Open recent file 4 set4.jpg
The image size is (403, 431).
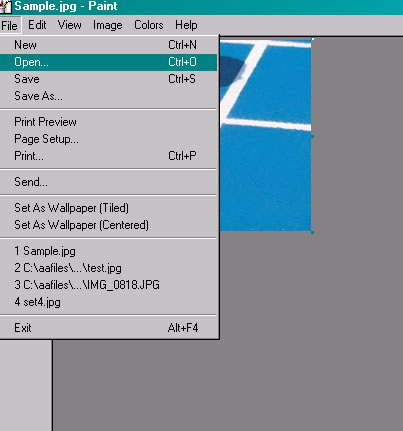[109, 302]
